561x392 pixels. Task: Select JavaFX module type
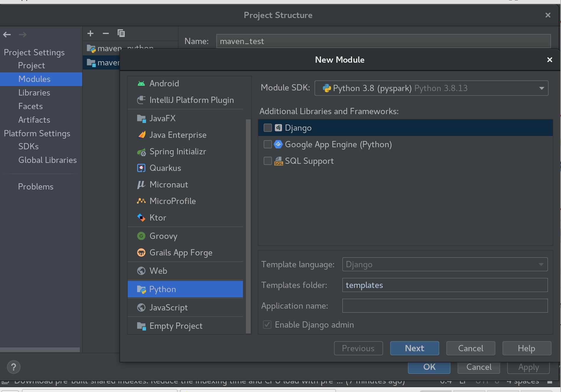point(185,119)
